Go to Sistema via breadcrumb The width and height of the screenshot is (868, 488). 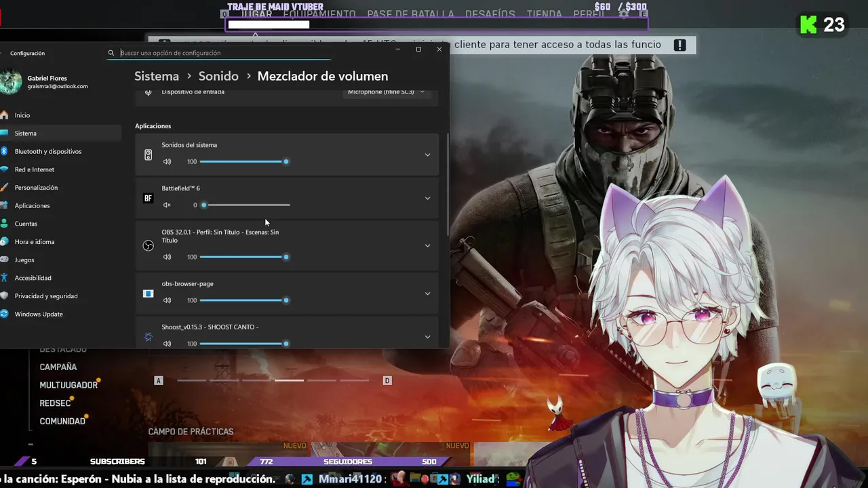pos(157,77)
